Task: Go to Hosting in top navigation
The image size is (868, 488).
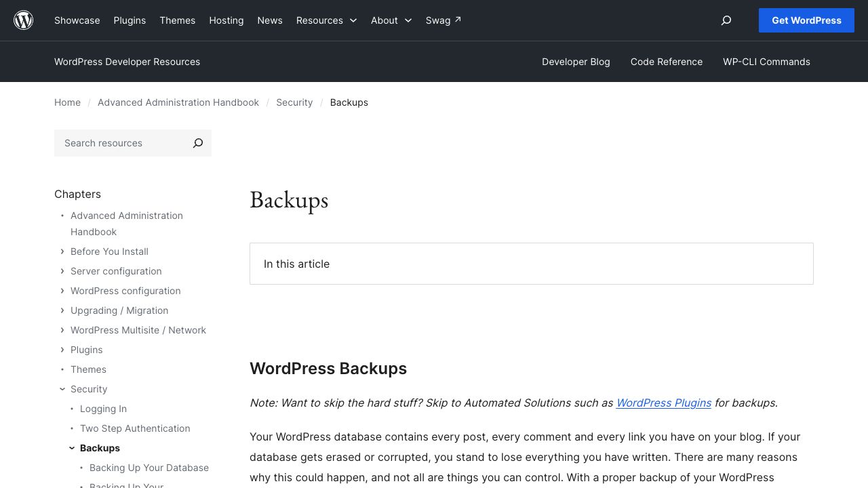Action: click(226, 20)
